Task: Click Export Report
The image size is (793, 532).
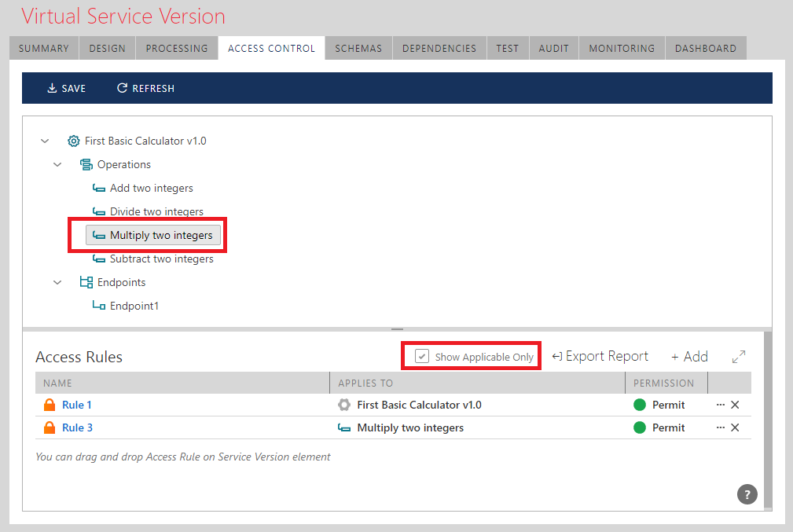Action: point(600,357)
